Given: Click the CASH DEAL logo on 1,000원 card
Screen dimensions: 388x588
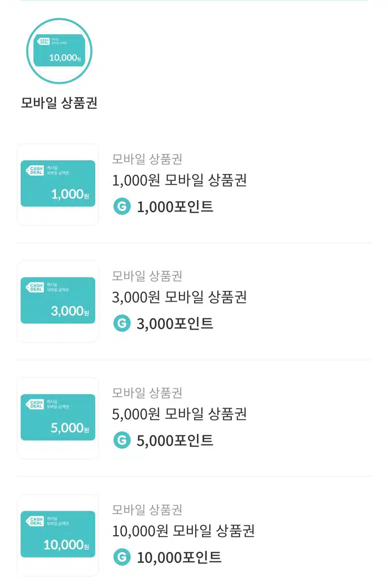Looking at the screenshot, I should click(x=35, y=171).
